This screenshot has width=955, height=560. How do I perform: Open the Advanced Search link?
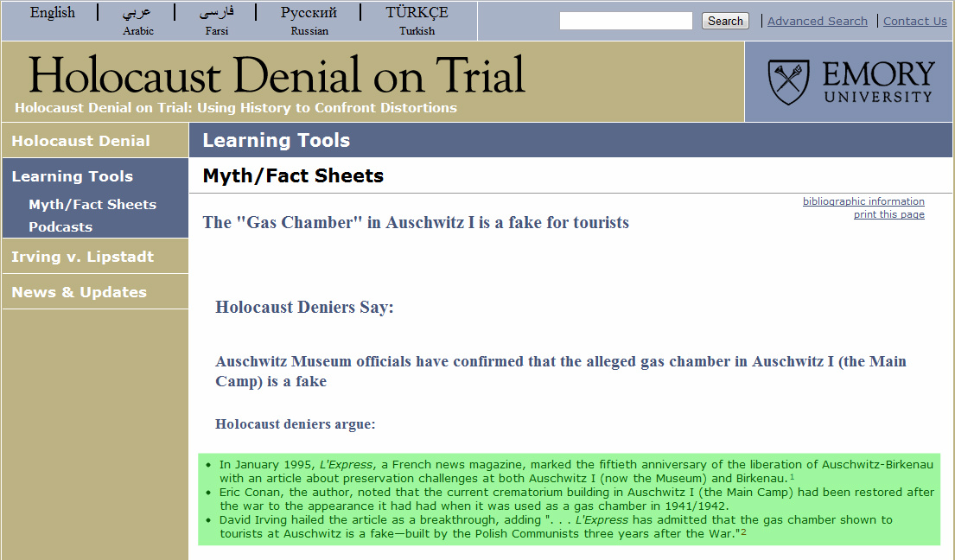pyautogui.click(x=817, y=22)
